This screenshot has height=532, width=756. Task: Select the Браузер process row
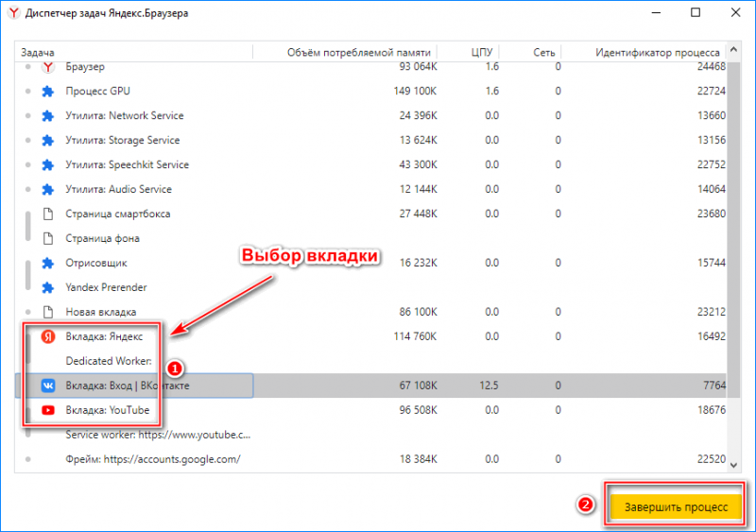(x=370, y=67)
